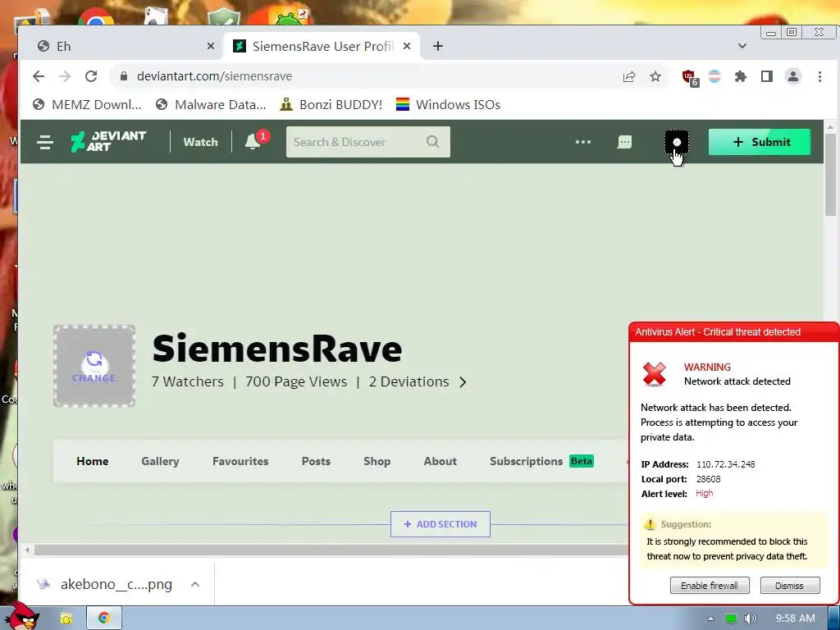Click the 7 Watchers text

tap(188, 382)
